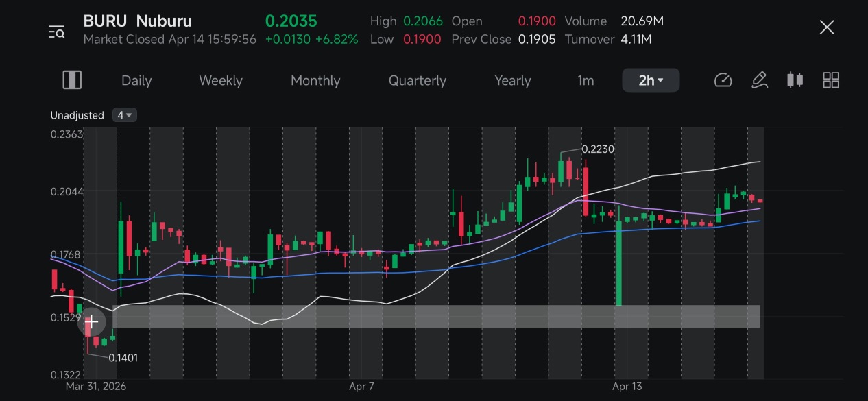Click the Mar 31, 2026 date label
868x401 pixels.
(96, 386)
